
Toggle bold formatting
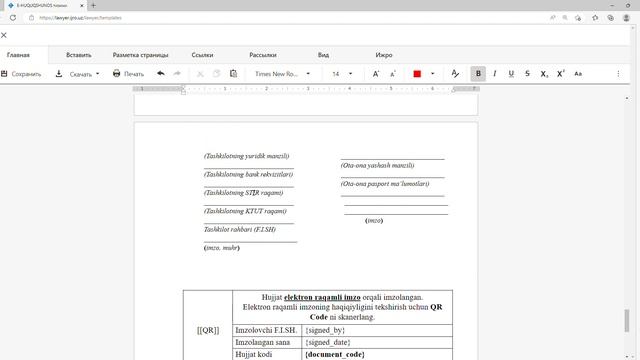click(x=478, y=74)
